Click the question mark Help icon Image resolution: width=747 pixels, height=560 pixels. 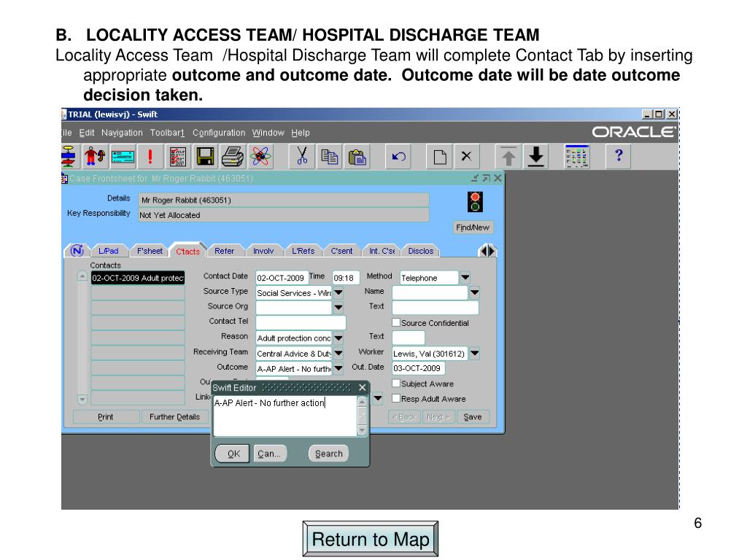pos(619,156)
